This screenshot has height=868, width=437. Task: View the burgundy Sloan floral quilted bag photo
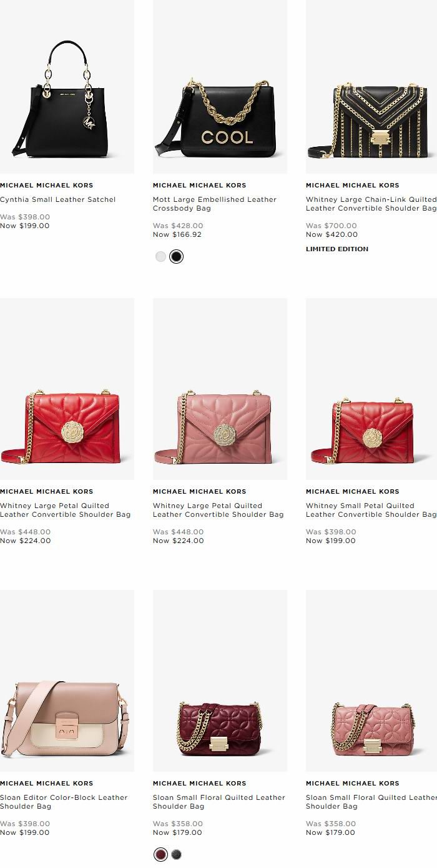220,681
